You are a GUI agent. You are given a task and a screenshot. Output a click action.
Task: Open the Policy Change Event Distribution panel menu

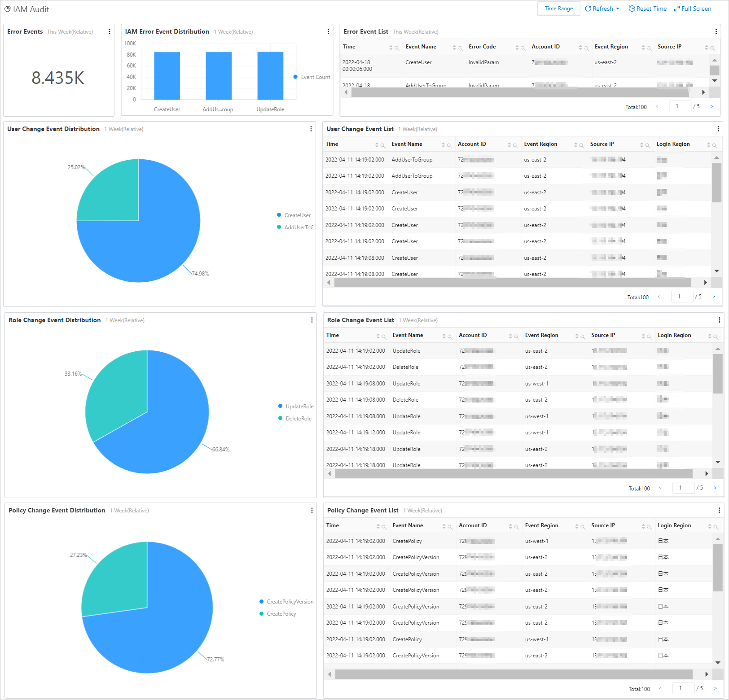click(312, 510)
